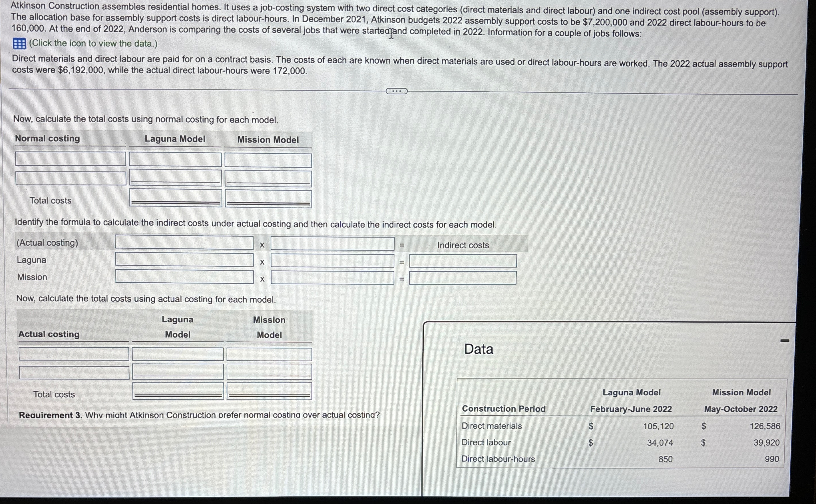Click Laguna row first multiplier input

[x=184, y=260]
